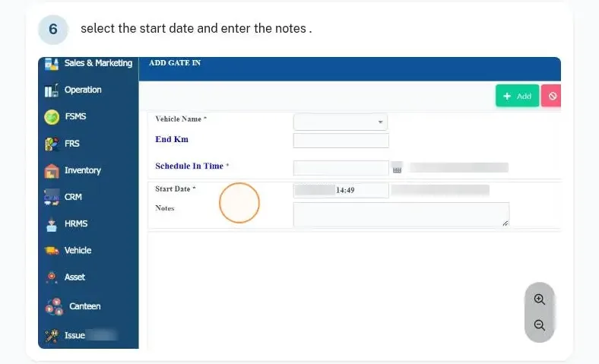Screen dimensions: 599x364
Task: Click the red cancel icon button
Action: (x=551, y=96)
